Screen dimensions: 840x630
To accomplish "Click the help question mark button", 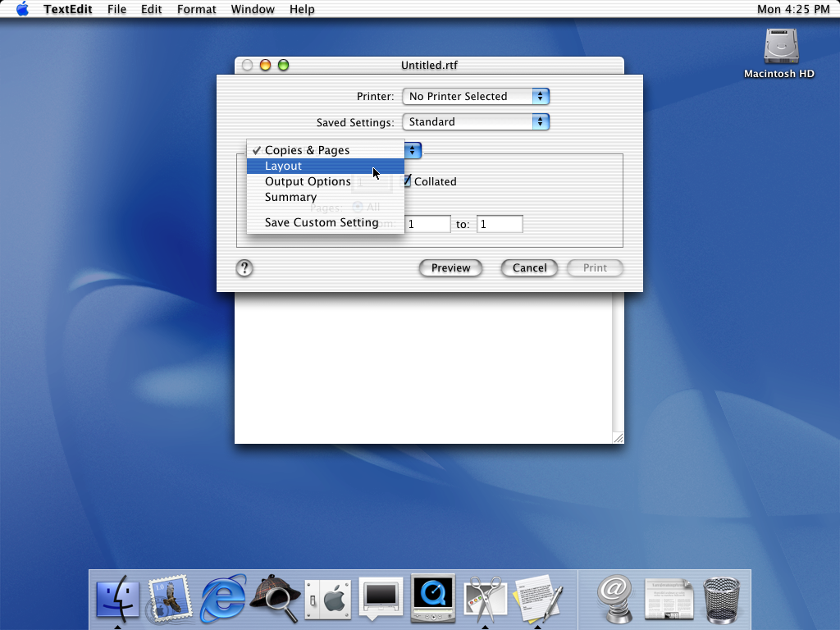I will (244, 268).
